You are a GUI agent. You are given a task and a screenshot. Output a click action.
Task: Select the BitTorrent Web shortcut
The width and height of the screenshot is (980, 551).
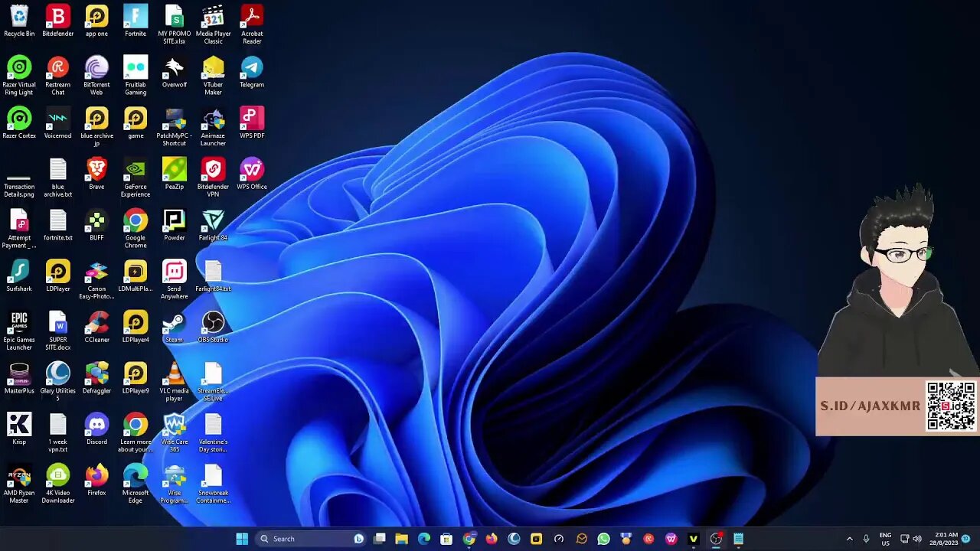pyautogui.click(x=96, y=76)
